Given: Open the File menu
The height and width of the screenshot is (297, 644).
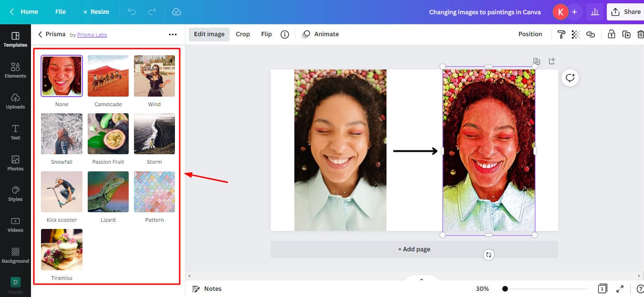Looking at the screenshot, I should 61,12.
